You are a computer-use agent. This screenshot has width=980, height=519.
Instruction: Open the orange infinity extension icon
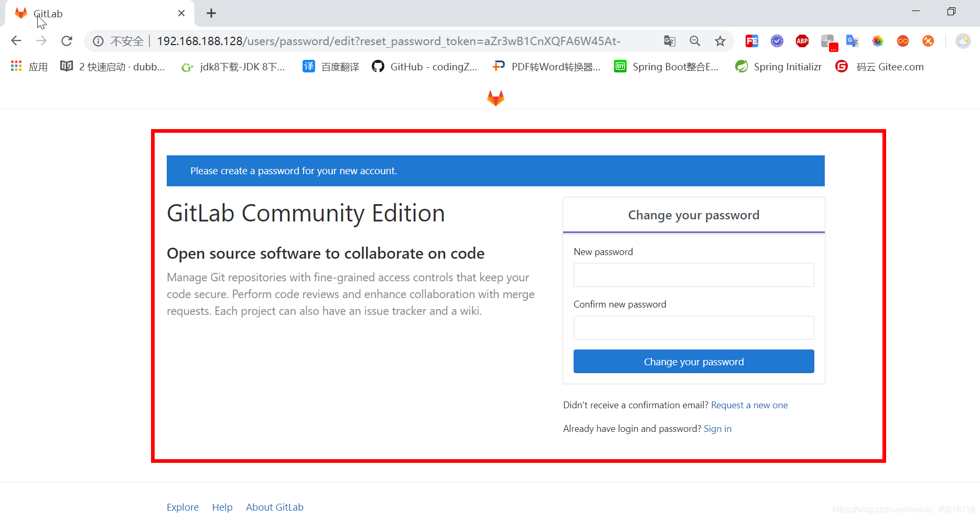tap(903, 41)
